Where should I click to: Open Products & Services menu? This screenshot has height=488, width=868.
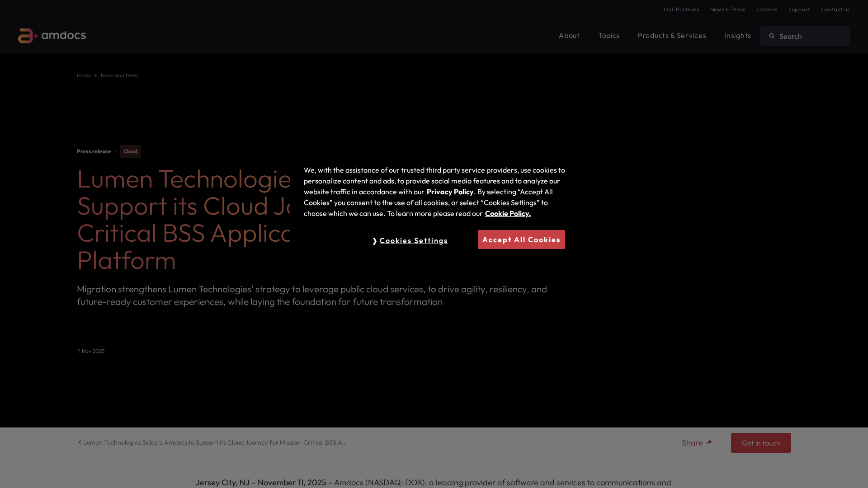coord(671,36)
